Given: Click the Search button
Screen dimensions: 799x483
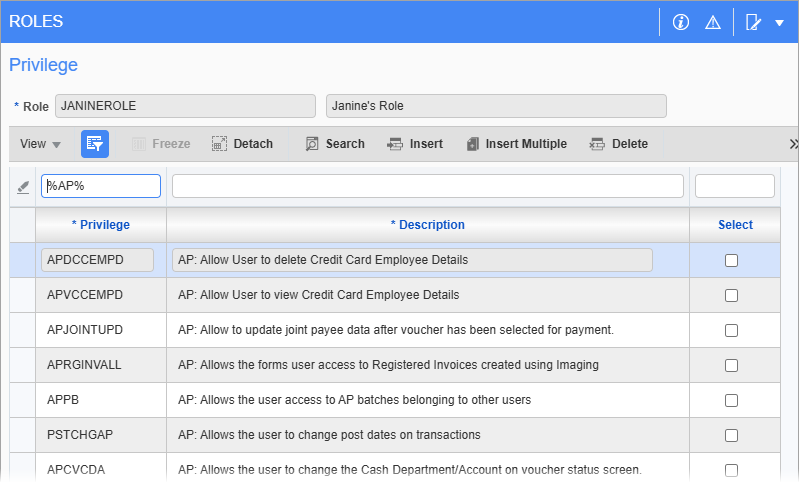Looking at the screenshot, I should 335,144.
